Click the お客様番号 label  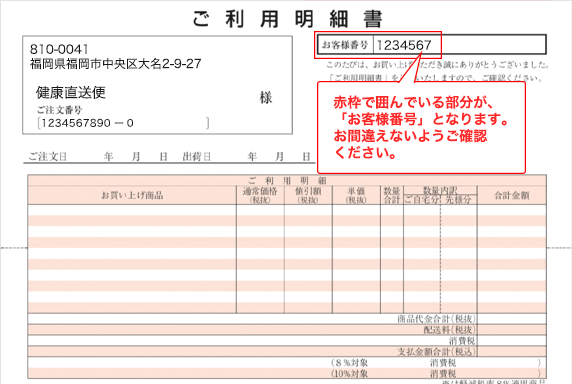345,45
